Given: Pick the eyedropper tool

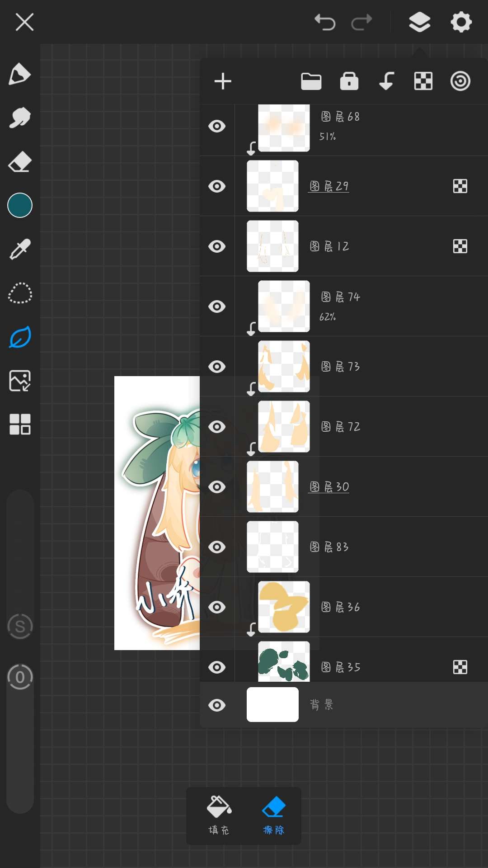Looking at the screenshot, I should 20,249.
